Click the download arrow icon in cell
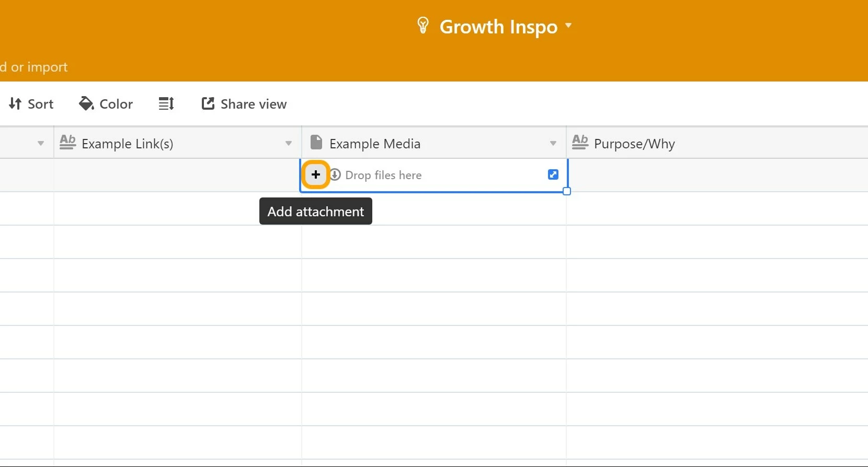Viewport: 868px width, 467px height. [335, 174]
